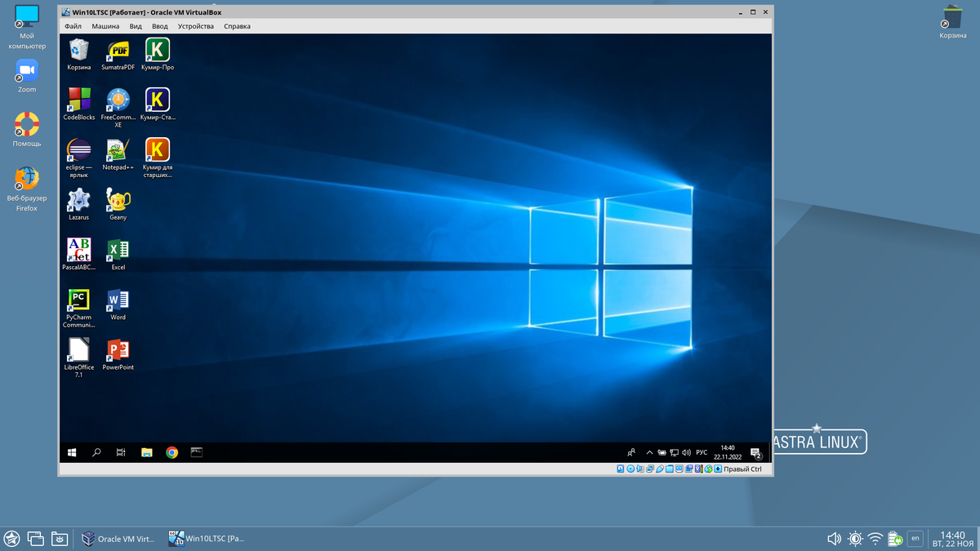This screenshot has width=980, height=551.
Task: Click the Windows network tray icon
Action: 674,452
